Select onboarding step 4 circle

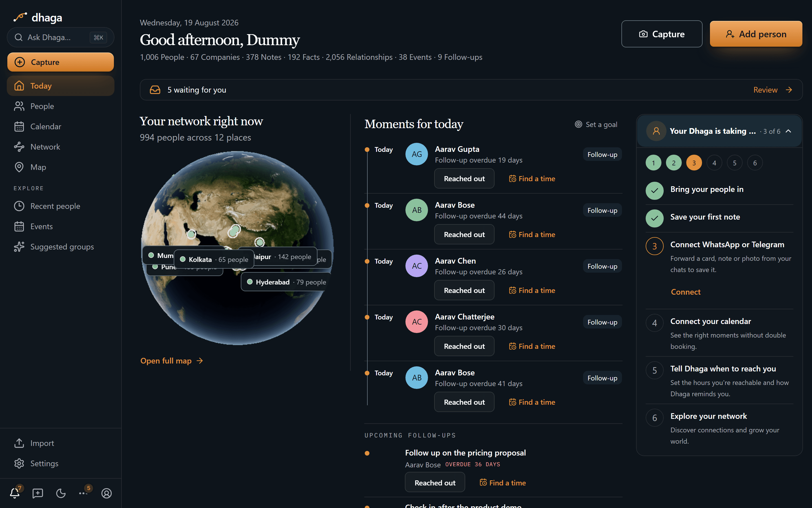[714, 163]
